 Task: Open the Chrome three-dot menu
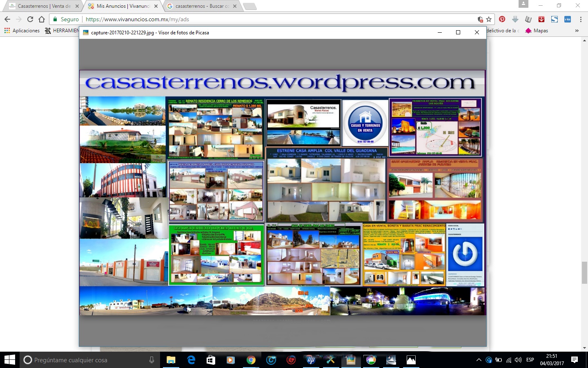tap(581, 19)
